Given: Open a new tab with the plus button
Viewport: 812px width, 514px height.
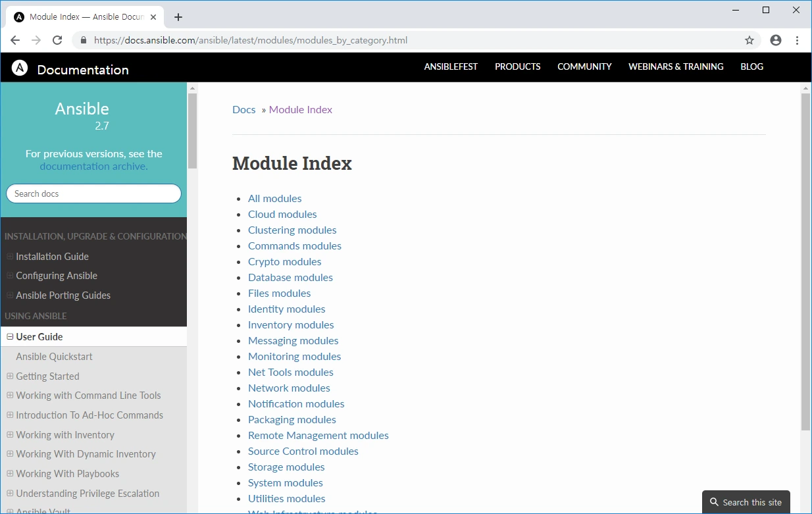Looking at the screenshot, I should [x=178, y=17].
